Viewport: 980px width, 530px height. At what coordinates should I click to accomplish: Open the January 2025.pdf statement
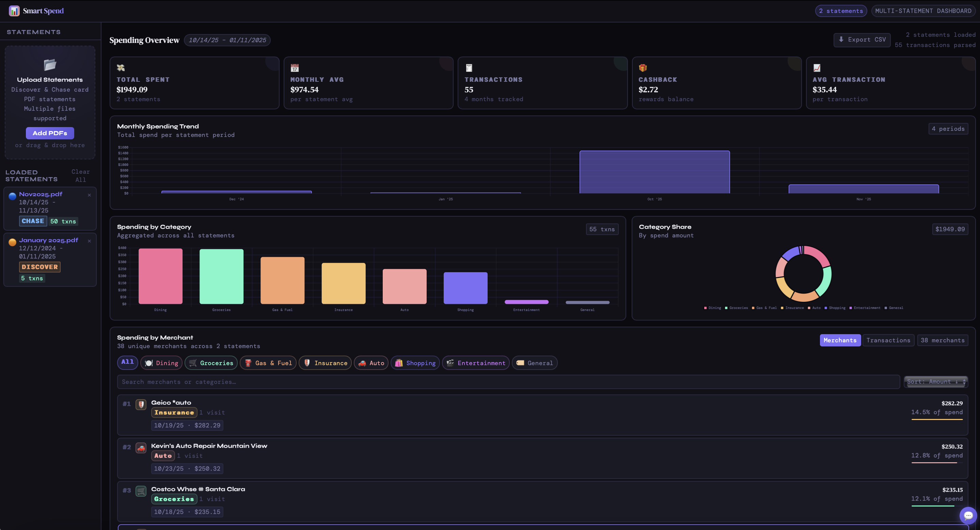[x=48, y=240]
